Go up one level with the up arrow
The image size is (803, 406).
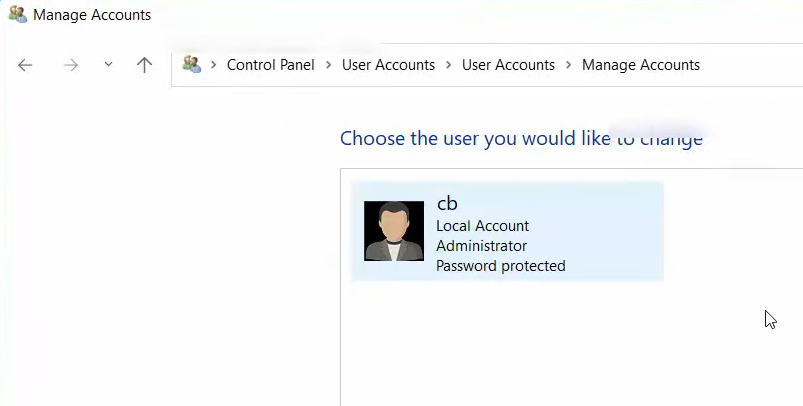click(144, 65)
